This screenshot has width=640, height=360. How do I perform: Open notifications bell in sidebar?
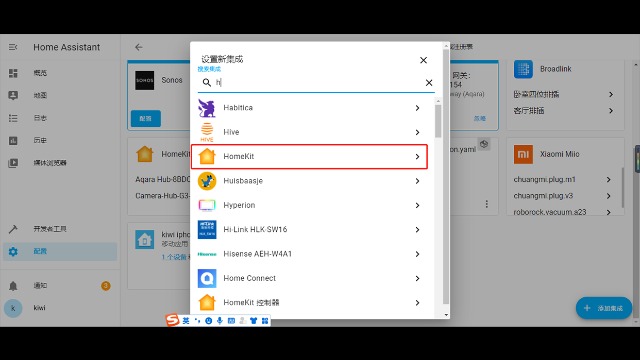click(13, 286)
